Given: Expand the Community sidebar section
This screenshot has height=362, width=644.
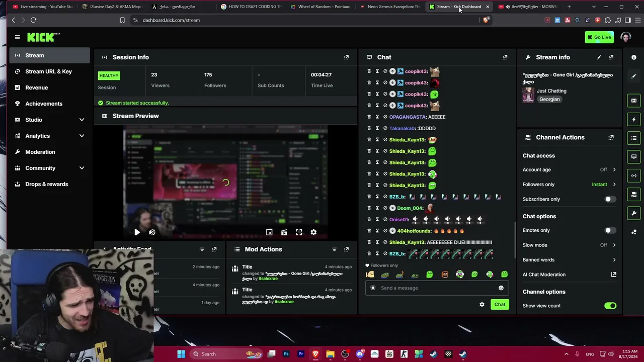Looking at the screenshot, I should click(82, 168).
